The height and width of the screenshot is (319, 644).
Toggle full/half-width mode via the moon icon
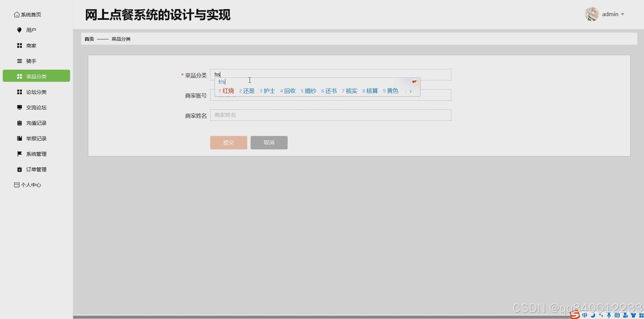coord(593,315)
